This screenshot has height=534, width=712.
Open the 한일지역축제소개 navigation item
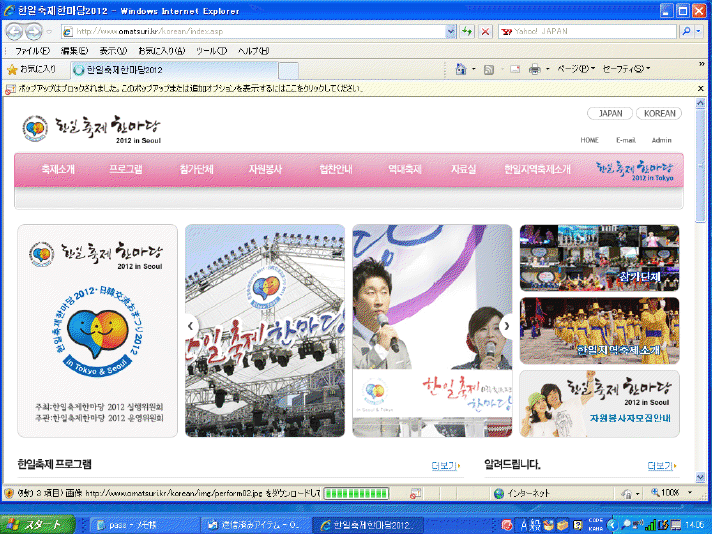537,169
